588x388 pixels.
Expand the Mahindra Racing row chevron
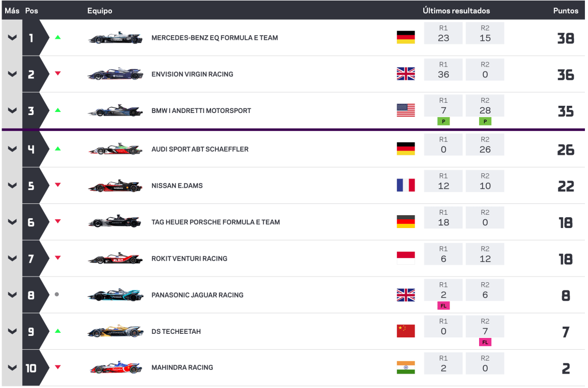(12, 368)
